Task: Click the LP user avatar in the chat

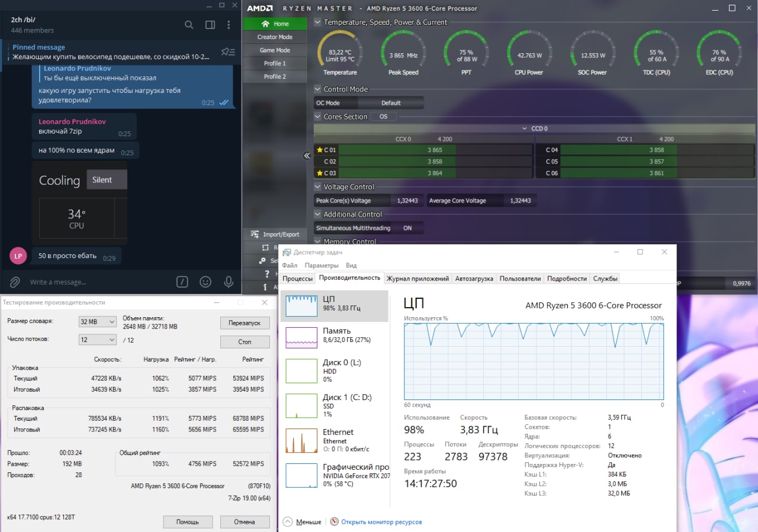Action: click(18, 256)
